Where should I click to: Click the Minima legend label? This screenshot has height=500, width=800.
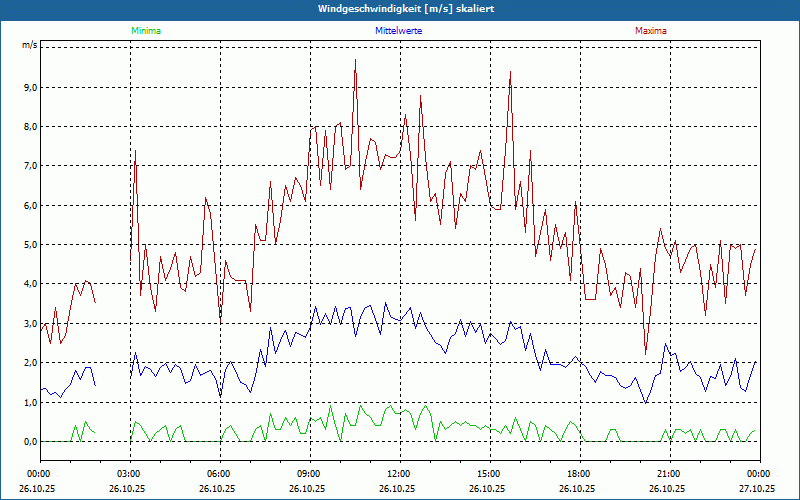click(x=146, y=31)
